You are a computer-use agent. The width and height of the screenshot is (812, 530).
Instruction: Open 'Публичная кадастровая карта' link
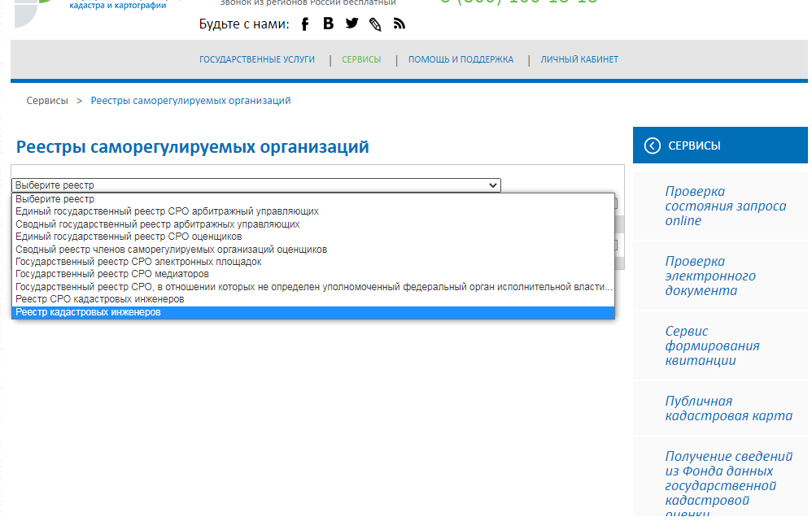(x=728, y=408)
